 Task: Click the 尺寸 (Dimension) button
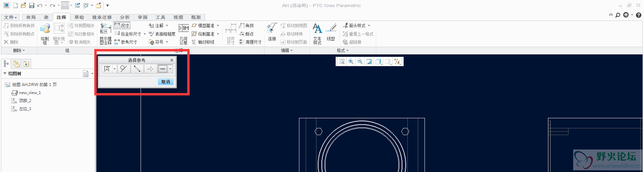pyautogui.click(x=122, y=26)
